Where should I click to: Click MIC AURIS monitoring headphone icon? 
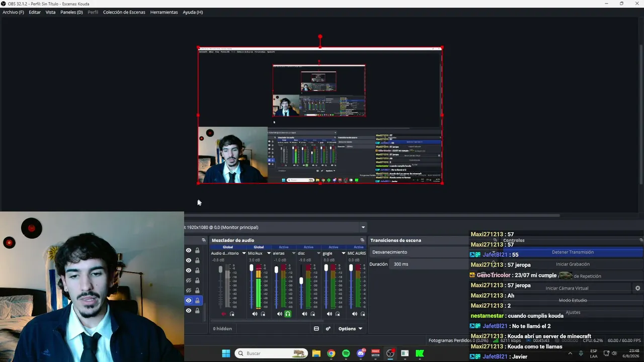click(x=363, y=314)
